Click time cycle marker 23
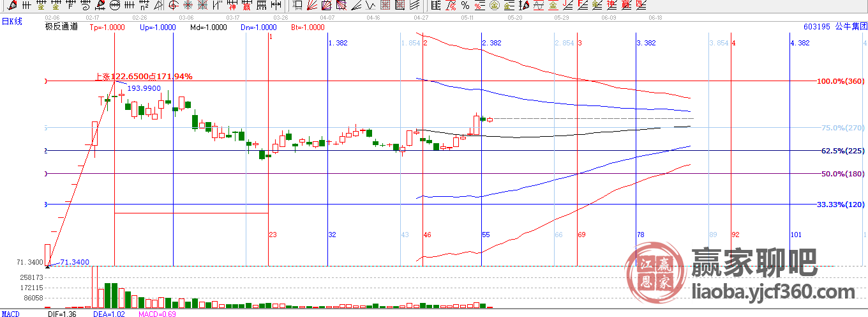868x317 pixels. pyautogui.click(x=273, y=235)
